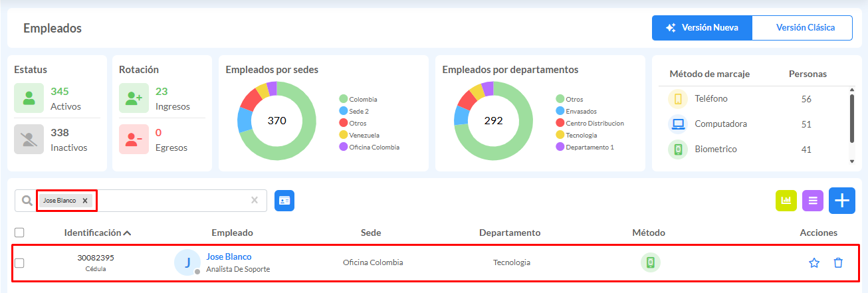Sort by Identificación column arrow
The width and height of the screenshot is (868, 293).
pyautogui.click(x=127, y=233)
